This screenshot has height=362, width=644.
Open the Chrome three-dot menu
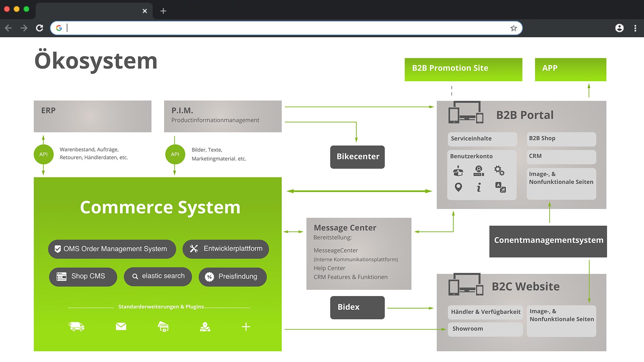(635, 28)
